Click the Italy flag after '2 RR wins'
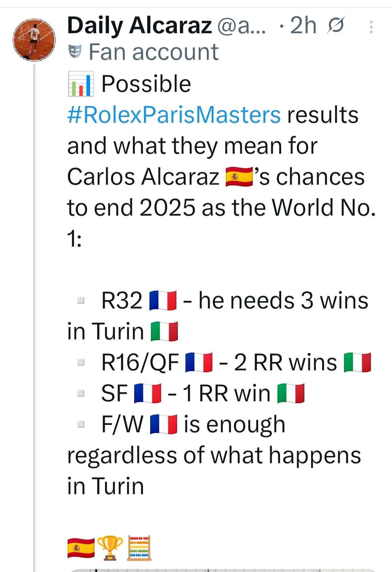Image resolution: width=392 pixels, height=572 pixels. pos(357,363)
